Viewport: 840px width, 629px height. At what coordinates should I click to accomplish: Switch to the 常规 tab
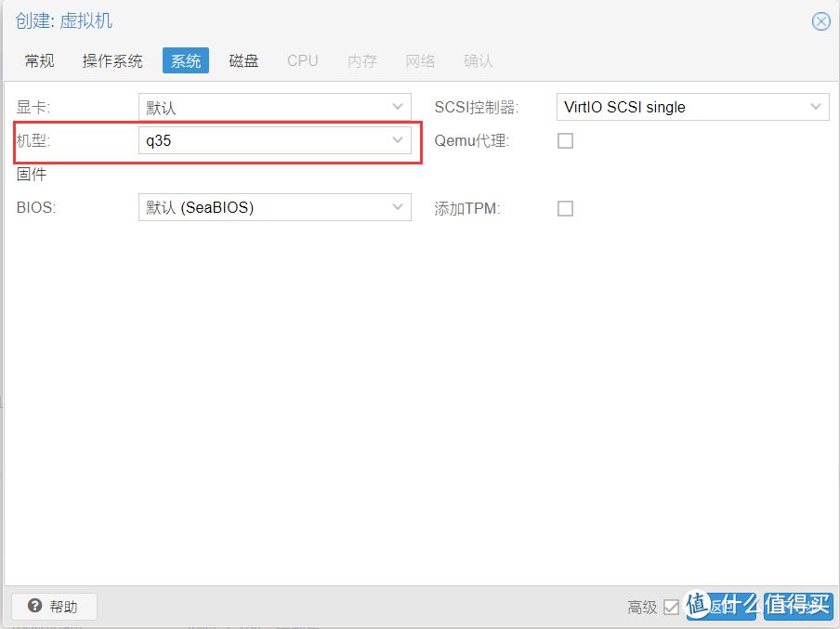coord(39,60)
